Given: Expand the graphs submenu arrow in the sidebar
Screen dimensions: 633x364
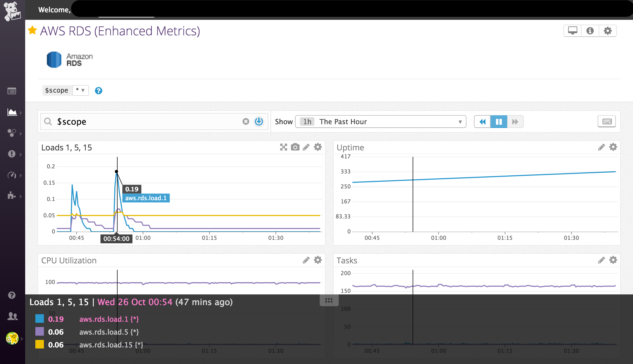Looking at the screenshot, I should click(x=21, y=112).
